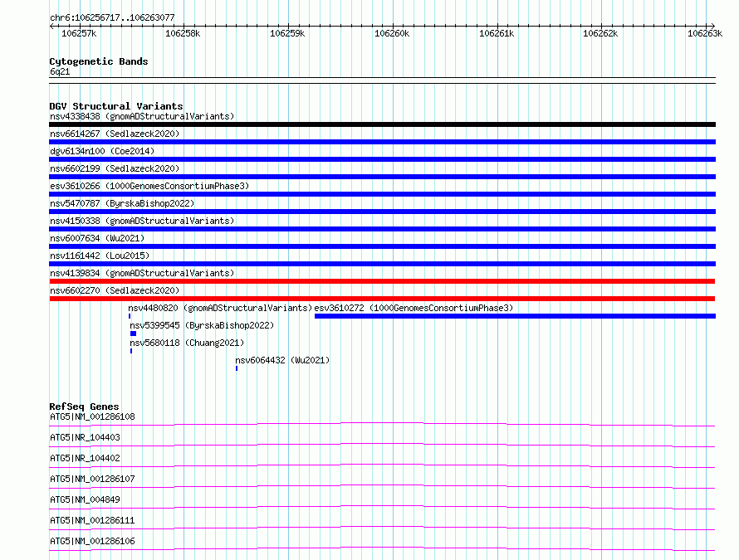Select the blue nsv6614267 Sedlazeck2020 bar
The height and width of the screenshot is (560, 739).
[382, 142]
